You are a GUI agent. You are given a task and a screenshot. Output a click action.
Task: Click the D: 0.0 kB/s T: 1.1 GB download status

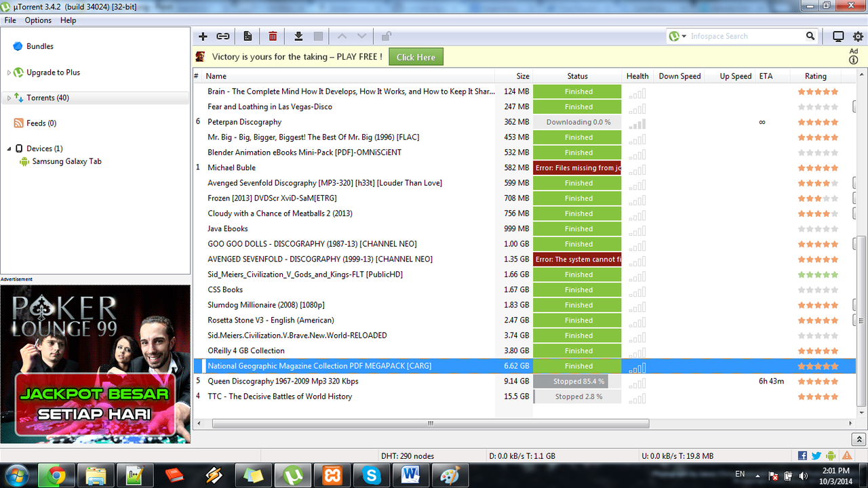(x=522, y=456)
